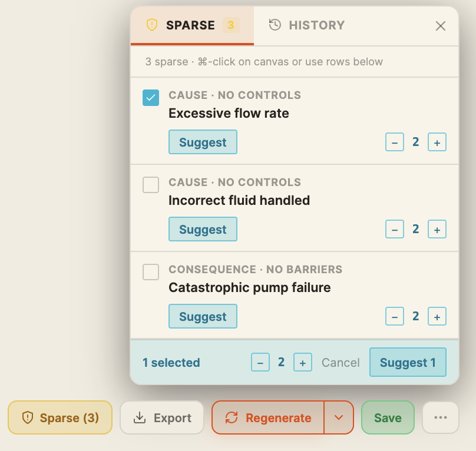476x451 pixels.
Task: Click the Regenerate button
Action: tap(267, 417)
